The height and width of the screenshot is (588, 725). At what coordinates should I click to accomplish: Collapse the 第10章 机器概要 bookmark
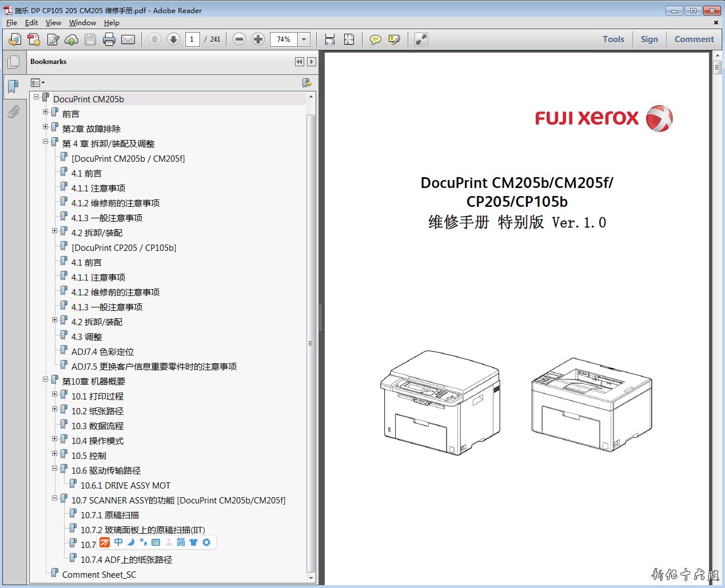pyautogui.click(x=46, y=379)
